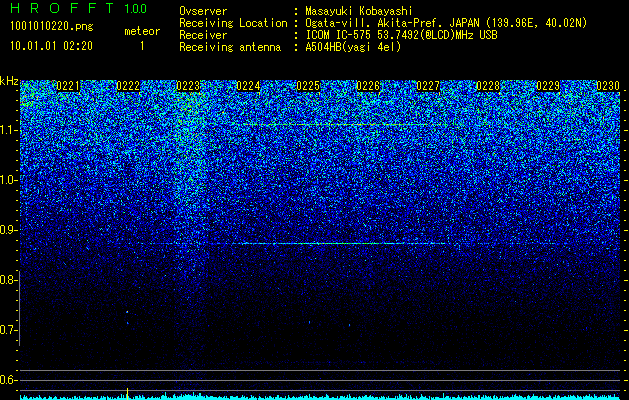
Task: Click the date stamp 10.01.01 02:20
Action: pyautogui.click(x=51, y=46)
